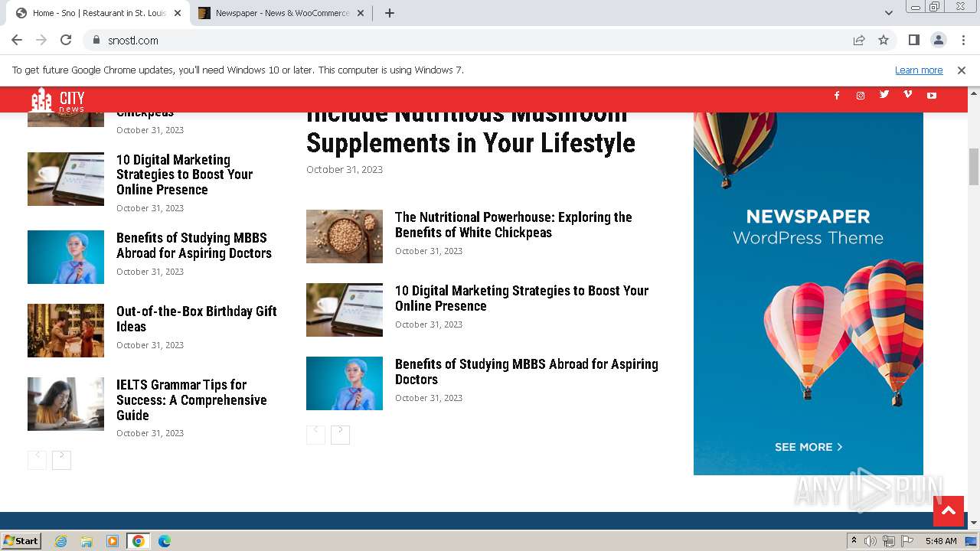Open Windows Media Player from the taskbar
Viewport: 980px width, 551px height.
point(113,541)
